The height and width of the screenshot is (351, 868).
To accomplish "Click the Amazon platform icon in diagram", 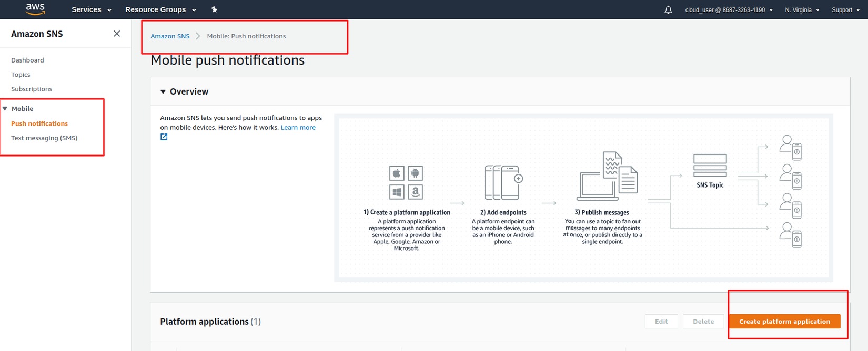I will (415, 192).
